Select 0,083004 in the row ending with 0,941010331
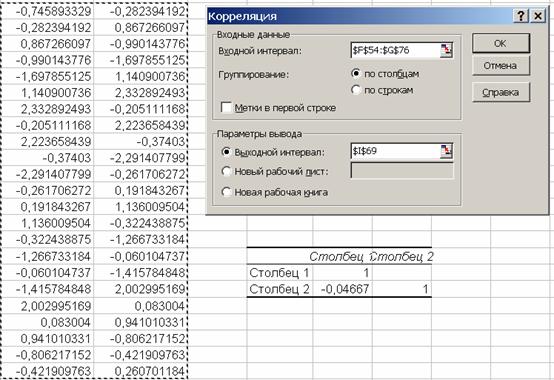This screenshot has height=380, width=554. point(48,322)
